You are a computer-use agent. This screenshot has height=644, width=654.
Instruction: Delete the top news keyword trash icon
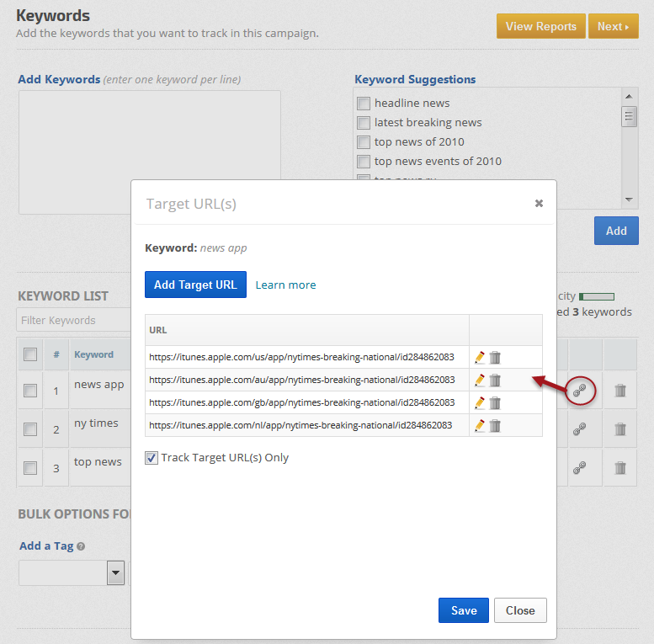coord(620,468)
